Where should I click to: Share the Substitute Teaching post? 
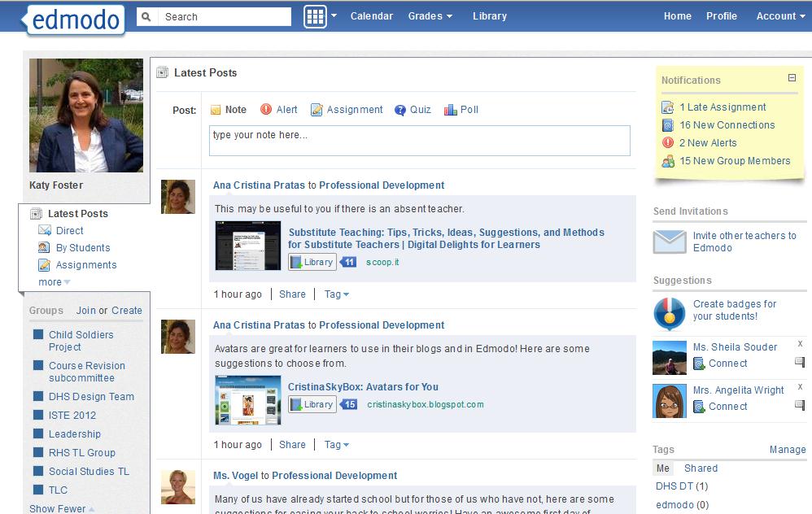coord(292,294)
